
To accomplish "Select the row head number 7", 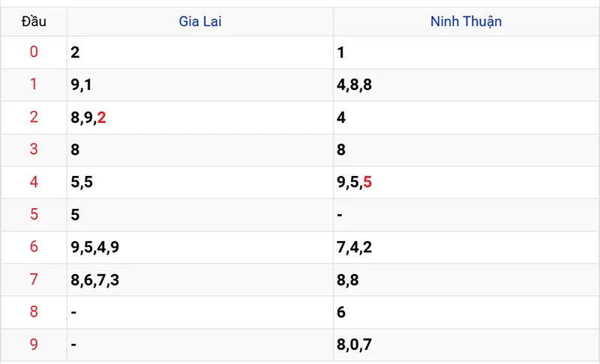I will click(34, 279).
